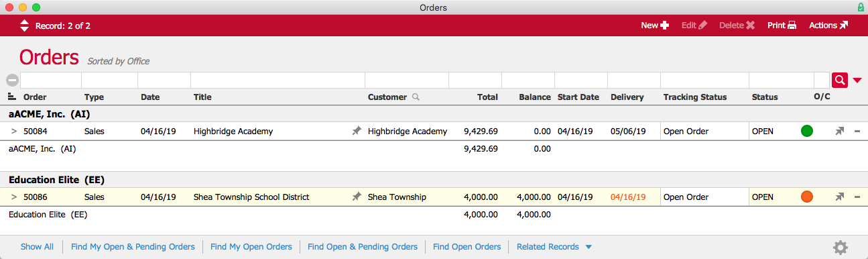This screenshot has width=868, height=259.
Task: Click the Delete button
Action: pyautogui.click(x=737, y=25)
